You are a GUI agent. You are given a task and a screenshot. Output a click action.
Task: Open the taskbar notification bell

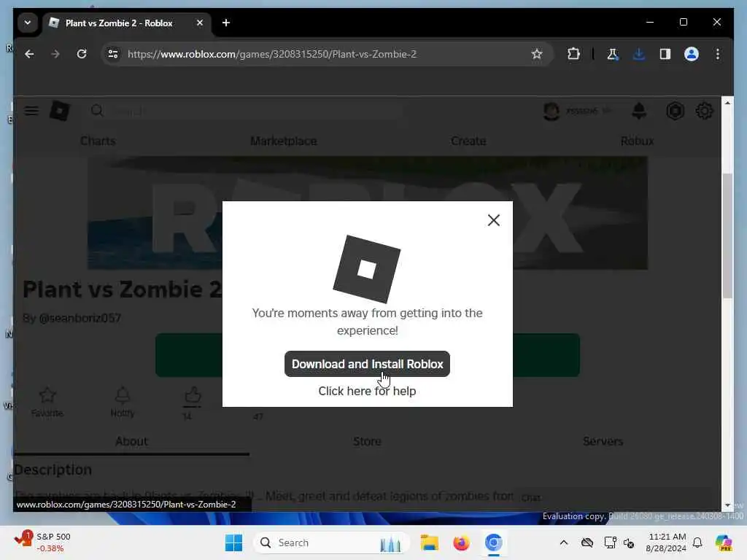(x=697, y=542)
